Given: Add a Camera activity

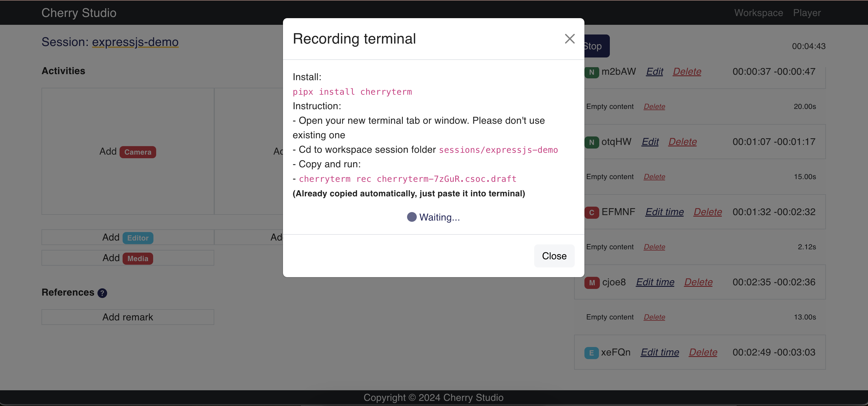Looking at the screenshot, I should [x=128, y=151].
